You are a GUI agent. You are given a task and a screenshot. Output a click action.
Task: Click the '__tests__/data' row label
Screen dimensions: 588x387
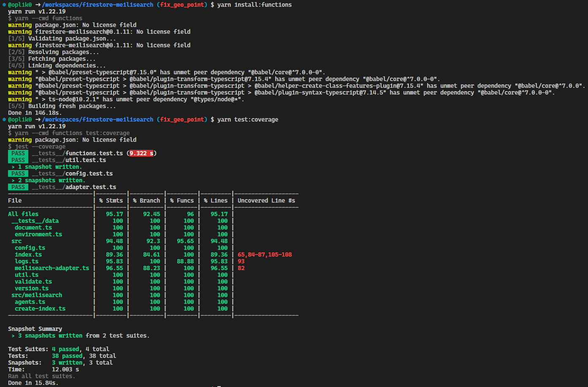coord(35,221)
